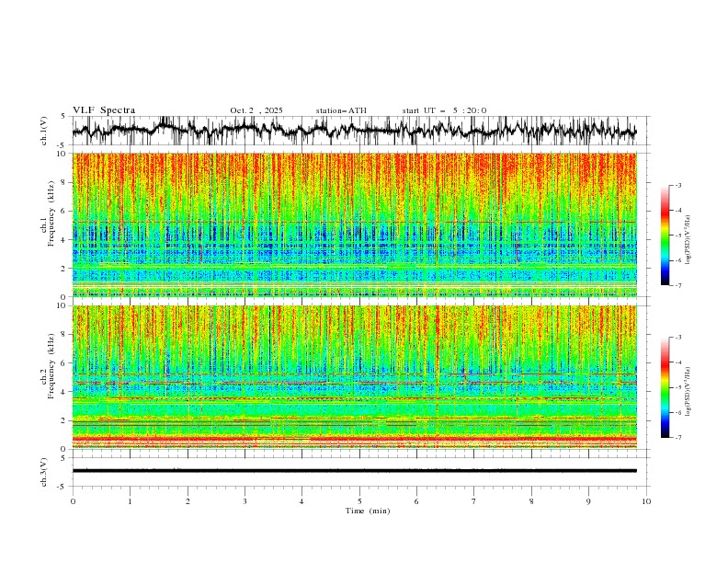
Task: Click the ch.1 spectrogram color scale bar
Action: (665, 236)
